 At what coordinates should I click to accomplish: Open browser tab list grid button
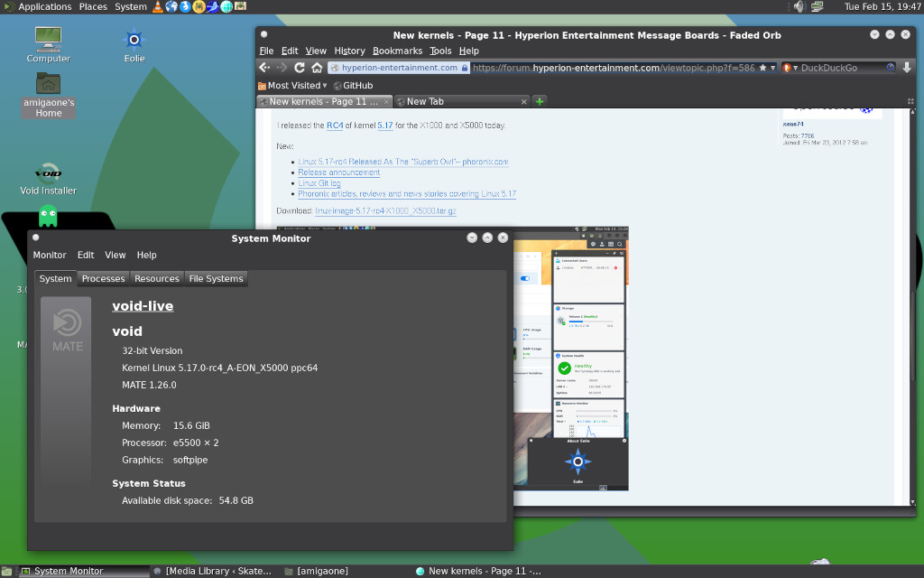coord(910,101)
